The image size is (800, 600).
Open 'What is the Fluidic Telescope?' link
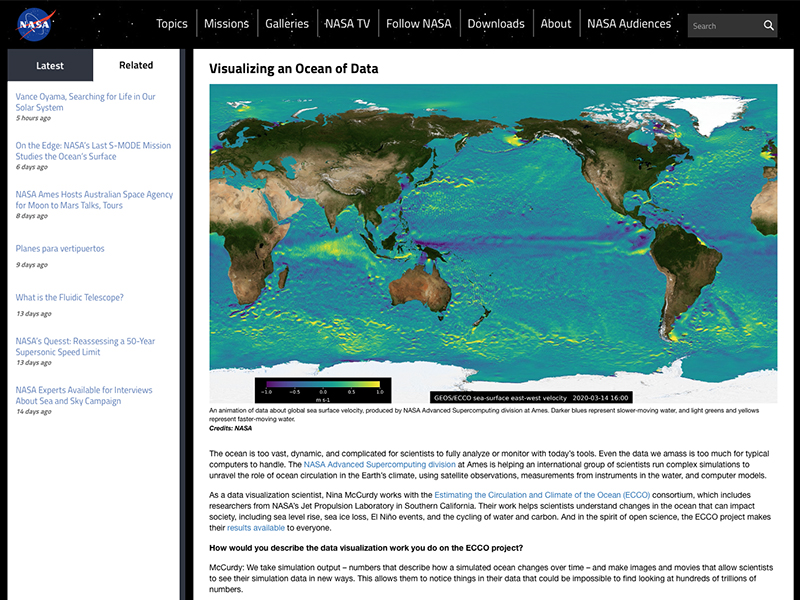[x=69, y=297]
